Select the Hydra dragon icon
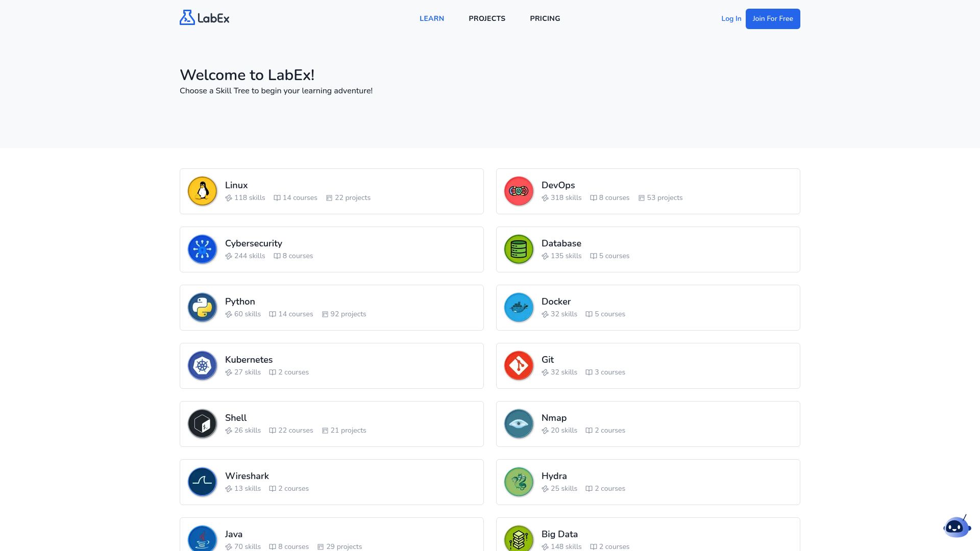Screen dimensions: 980x551 tap(519, 482)
